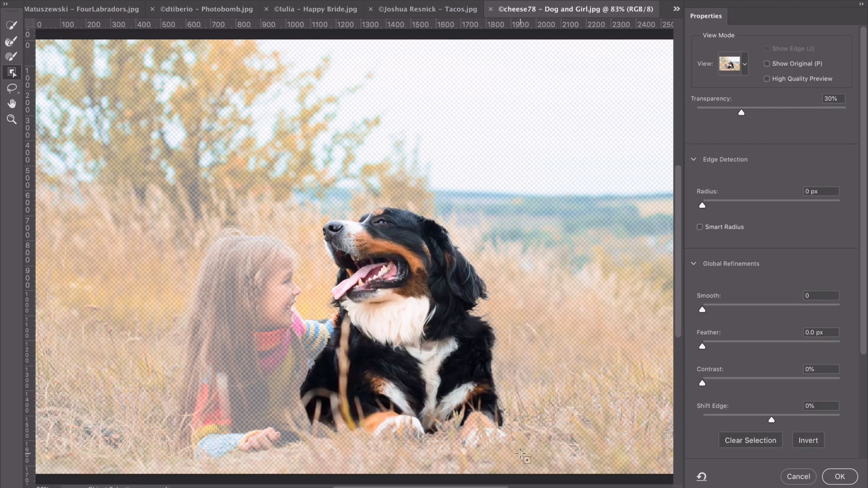
Task: Switch to the Hand tool
Action: (12, 104)
